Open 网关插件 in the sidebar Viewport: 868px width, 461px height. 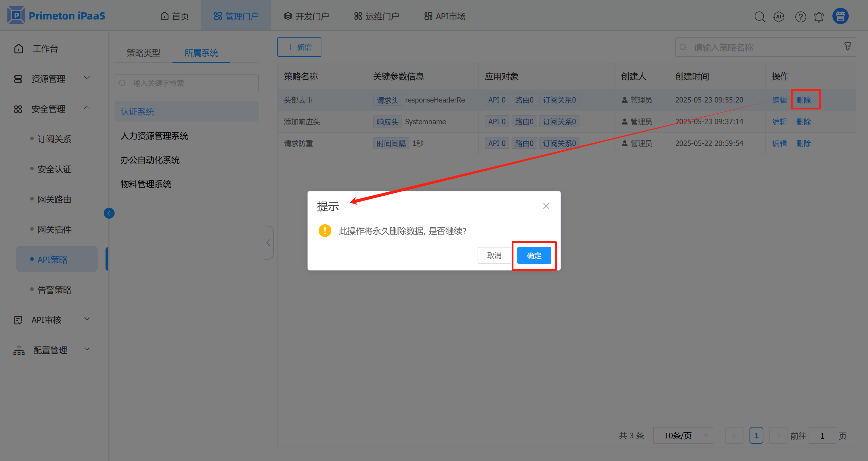click(x=54, y=229)
